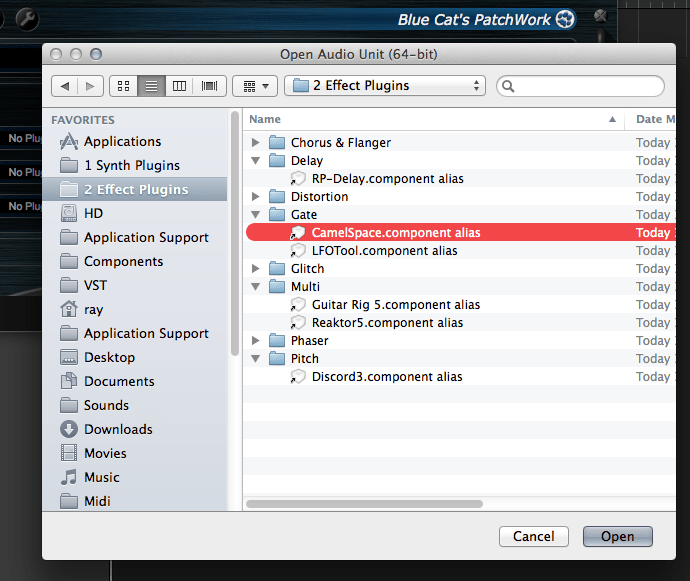
Task: Open Applications in the Favorites sidebar
Action: [122, 141]
